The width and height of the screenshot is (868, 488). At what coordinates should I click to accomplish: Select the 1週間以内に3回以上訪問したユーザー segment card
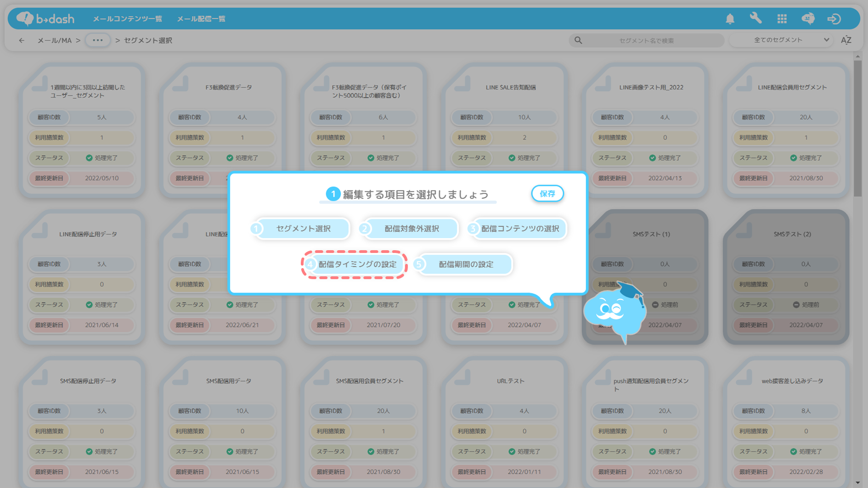[x=82, y=130]
